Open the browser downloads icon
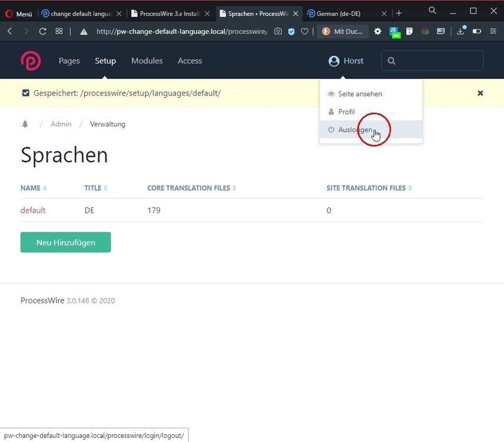 coord(461,31)
